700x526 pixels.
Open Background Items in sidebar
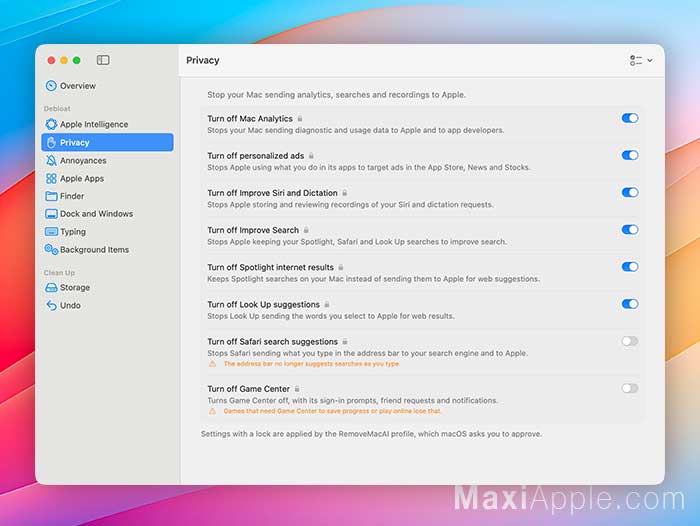(x=107, y=250)
